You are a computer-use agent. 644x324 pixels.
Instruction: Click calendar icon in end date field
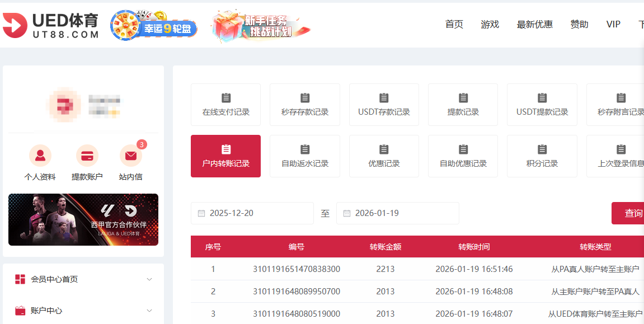(347, 213)
